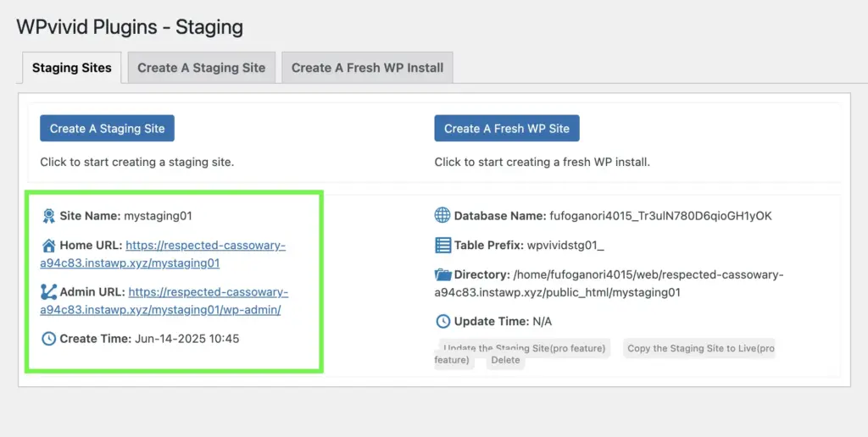Click Copy the Staging Site to Live button
The image size is (868, 437).
coord(699,349)
